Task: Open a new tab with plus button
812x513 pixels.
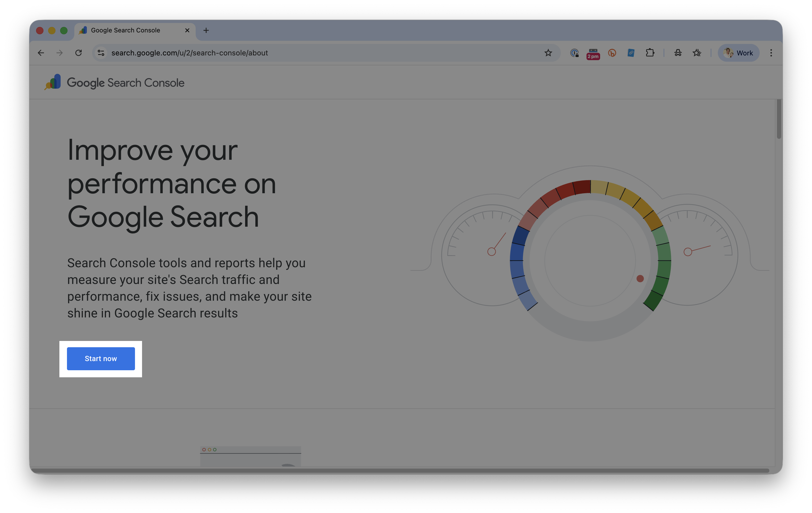Action: pos(206,30)
